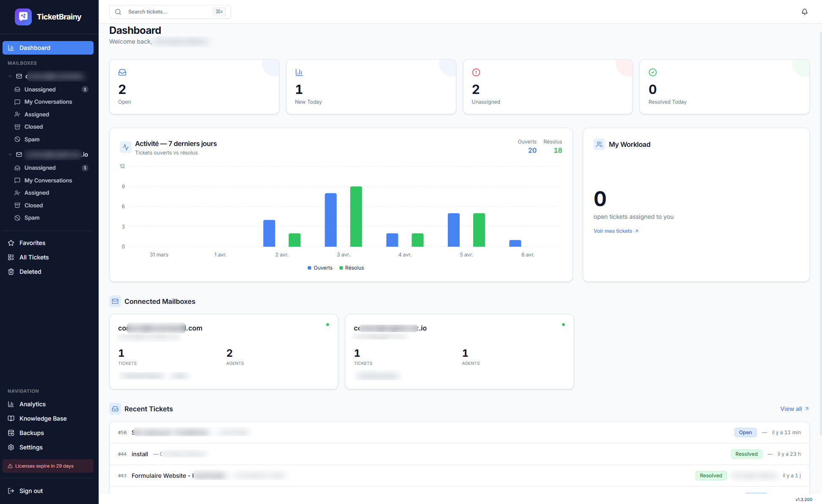Screen dimensions: 822x504
Task: Click the Deleted trash icon
Action: [x=11, y=272]
